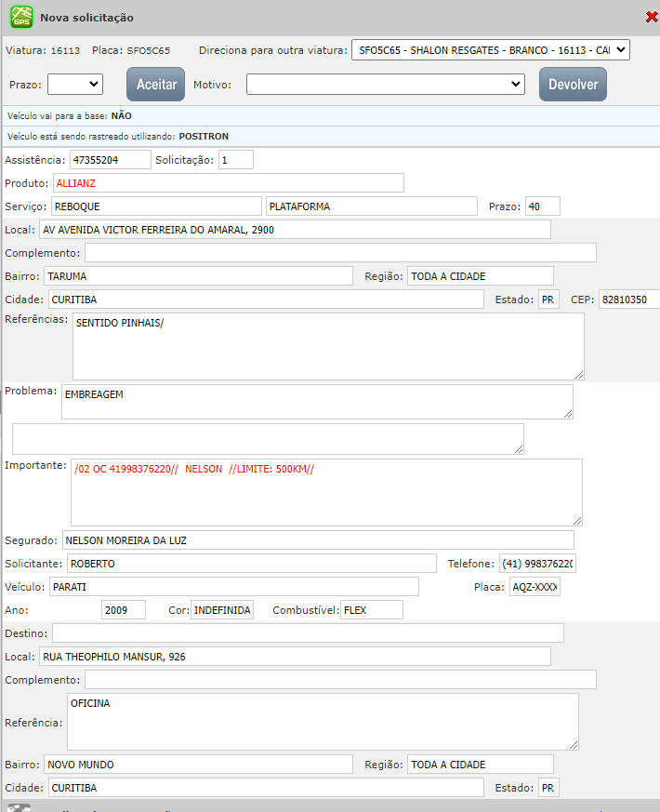This screenshot has height=812, width=660.
Task: Click the destination Cidade field CURITIBA
Action: point(266,788)
